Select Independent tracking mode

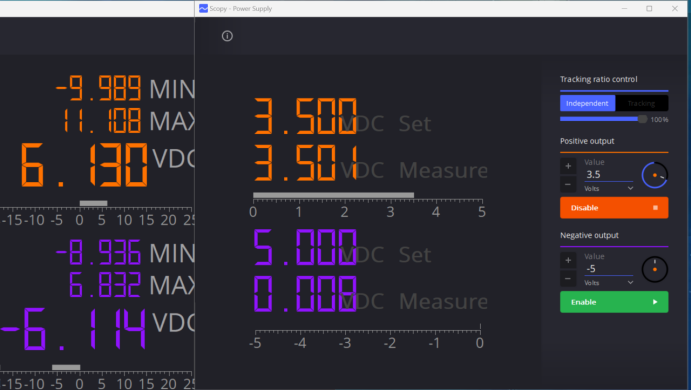click(587, 103)
